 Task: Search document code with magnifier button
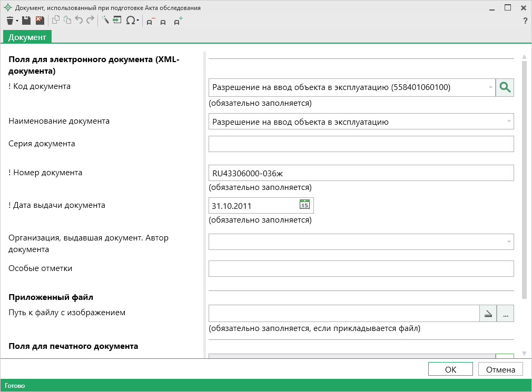(505, 87)
